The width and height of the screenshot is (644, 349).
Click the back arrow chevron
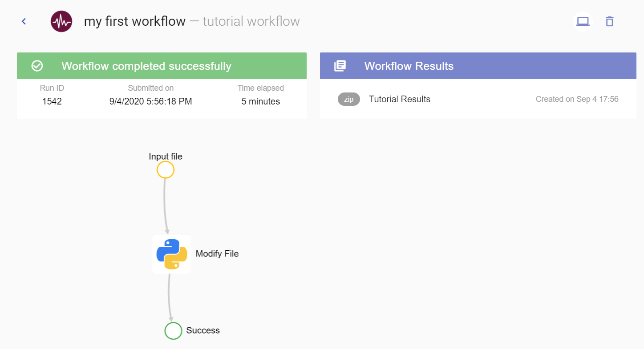point(24,21)
